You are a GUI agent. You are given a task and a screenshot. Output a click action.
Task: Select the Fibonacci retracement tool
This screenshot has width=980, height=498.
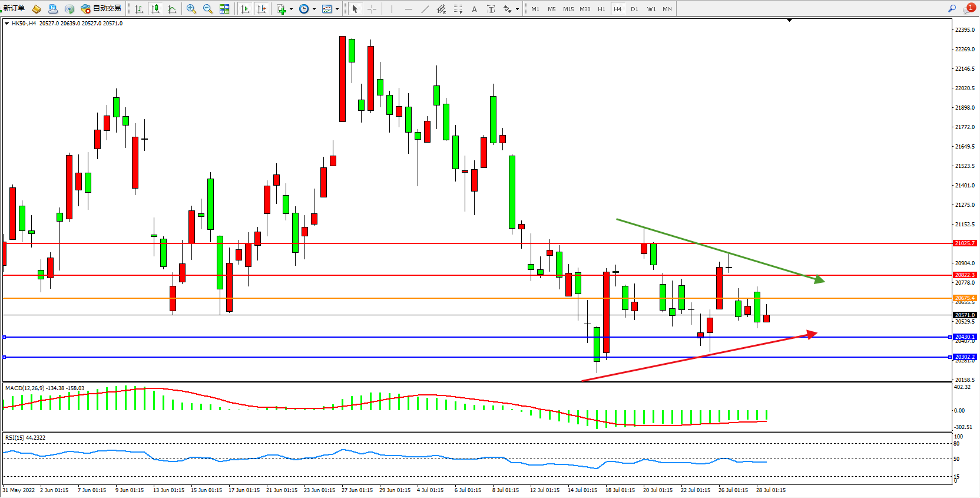(x=458, y=9)
